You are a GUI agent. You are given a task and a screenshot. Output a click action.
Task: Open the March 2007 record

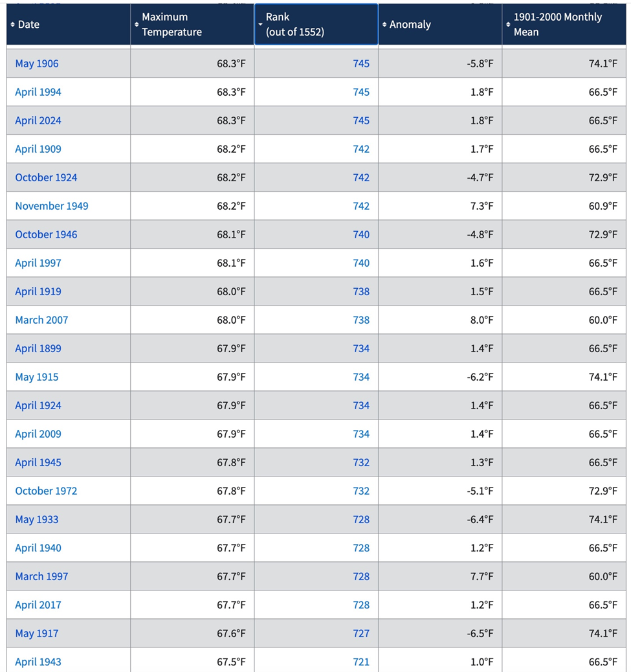point(41,320)
